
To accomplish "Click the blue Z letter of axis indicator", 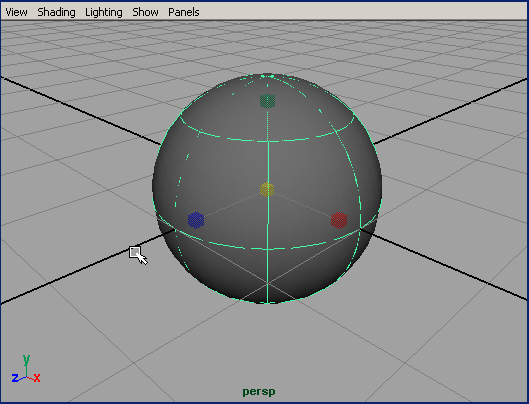I will 15,378.
